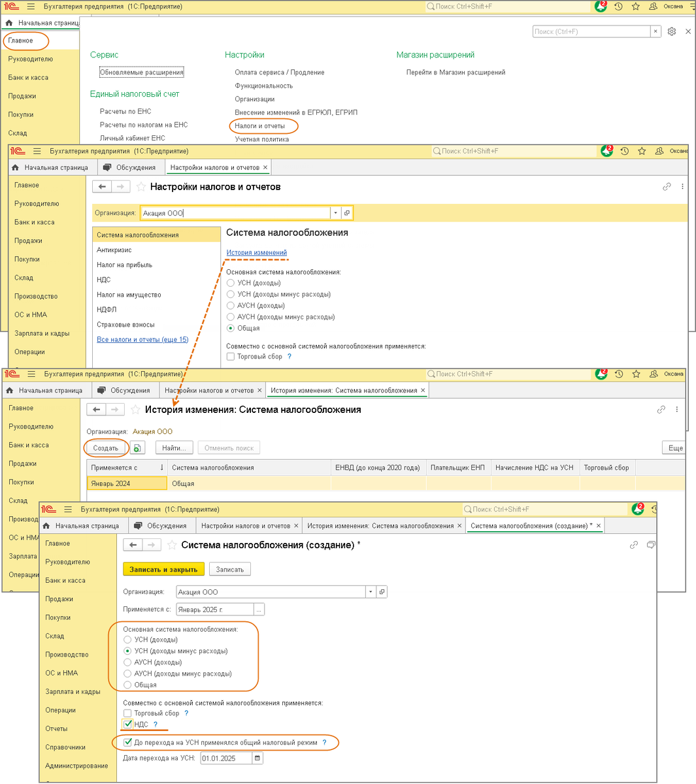The width and height of the screenshot is (696, 784).
Task: Open Справочники section in creation window sidebar
Action: pyautogui.click(x=65, y=747)
